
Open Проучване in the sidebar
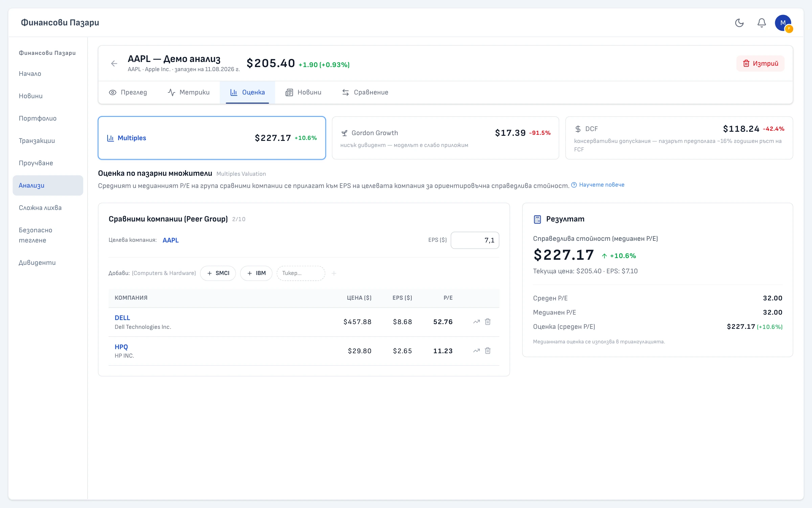pyautogui.click(x=48, y=163)
